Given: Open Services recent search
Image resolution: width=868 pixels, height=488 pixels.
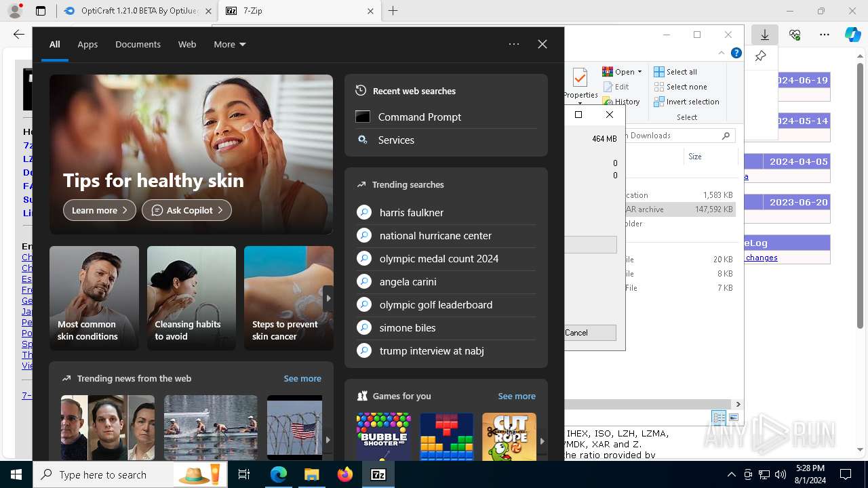Looking at the screenshot, I should pyautogui.click(x=446, y=140).
